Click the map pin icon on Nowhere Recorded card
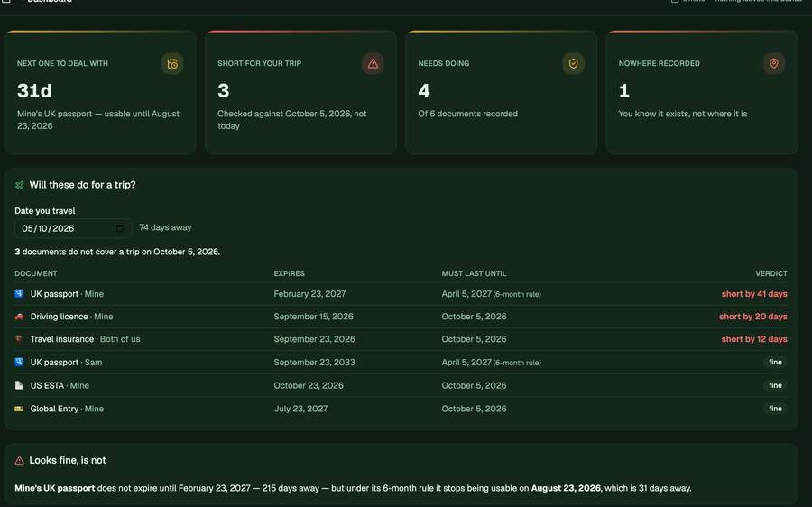 (774, 64)
